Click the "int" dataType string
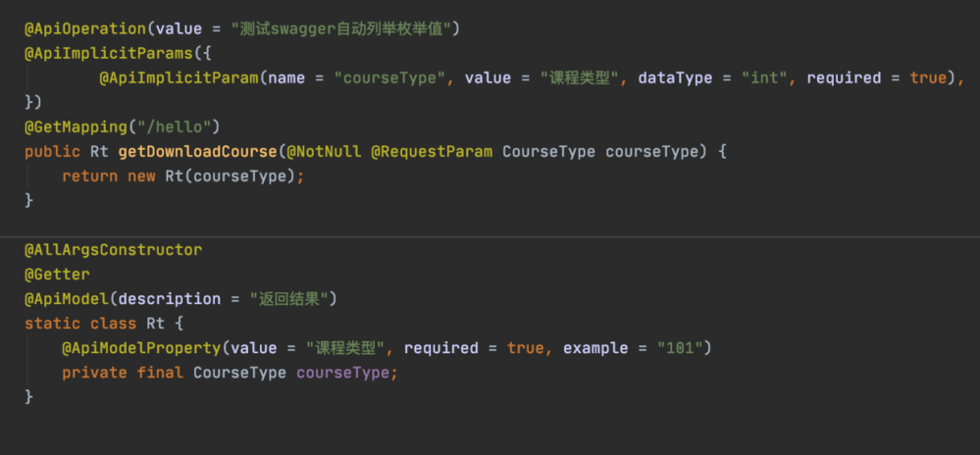The image size is (980, 455). point(764,77)
